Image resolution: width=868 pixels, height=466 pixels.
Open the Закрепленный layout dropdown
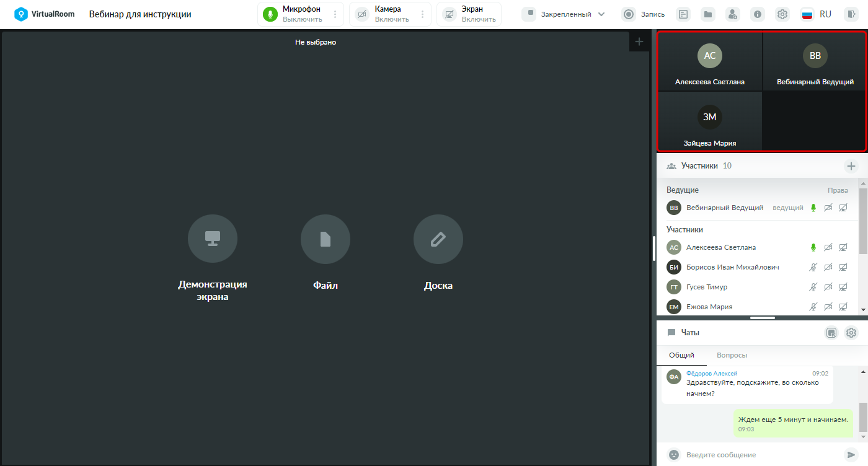pos(564,14)
